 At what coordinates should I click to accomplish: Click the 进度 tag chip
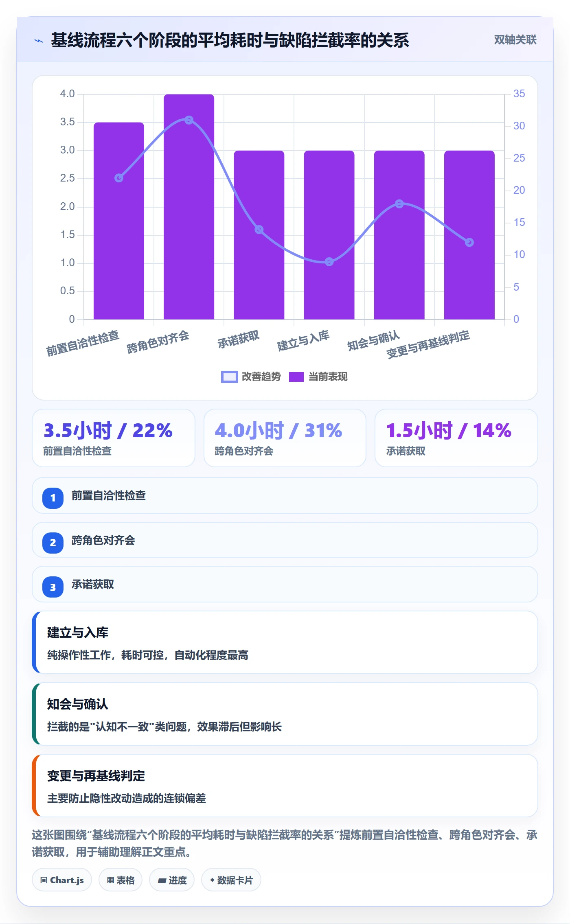click(172, 880)
